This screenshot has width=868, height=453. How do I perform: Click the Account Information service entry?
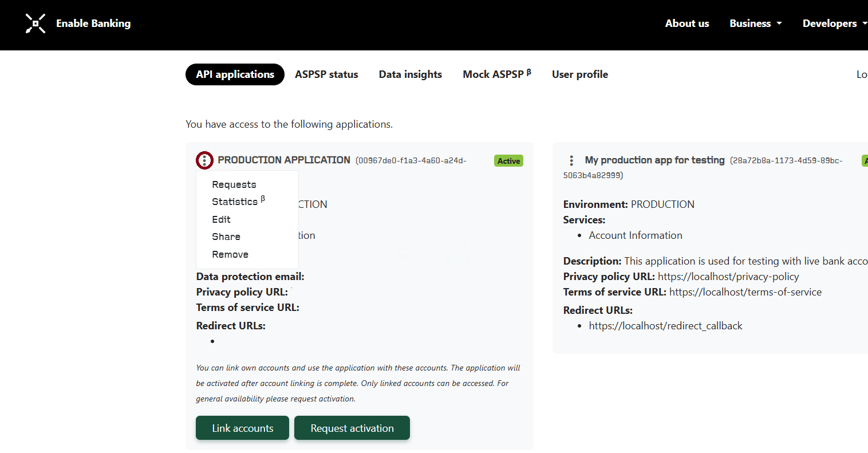coord(636,235)
